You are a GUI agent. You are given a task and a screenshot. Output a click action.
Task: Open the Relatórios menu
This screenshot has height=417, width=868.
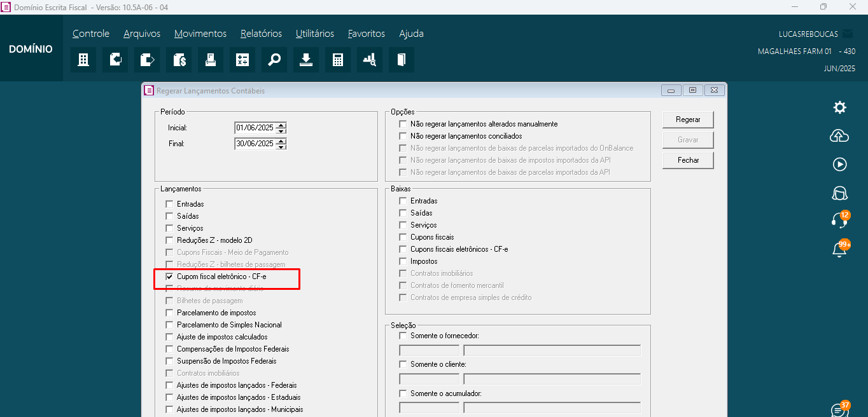(261, 34)
